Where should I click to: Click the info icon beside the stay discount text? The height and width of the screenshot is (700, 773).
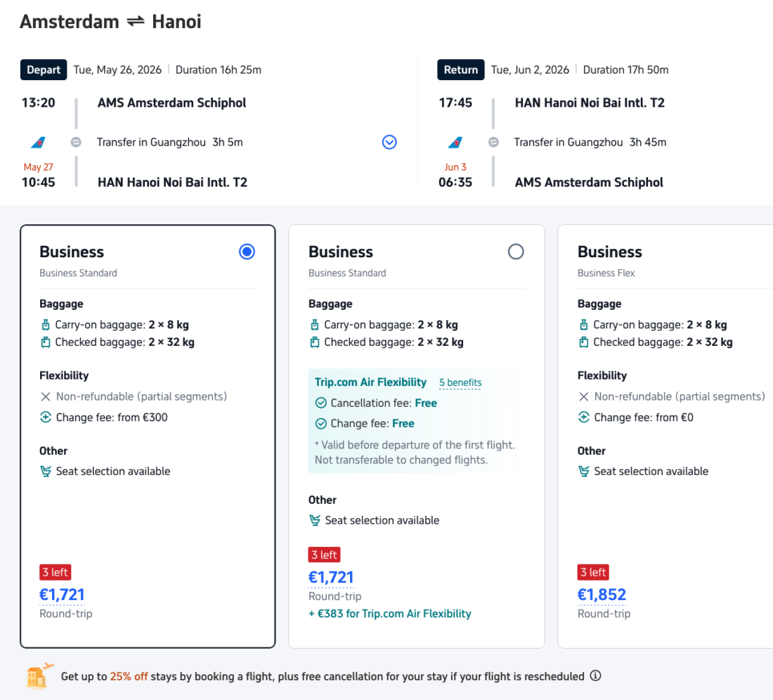pos(595,676)
